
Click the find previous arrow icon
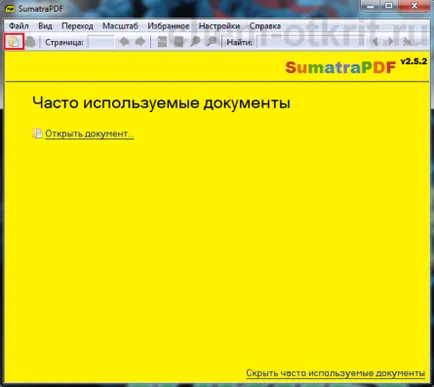pyautogui.click(x=376, y=42)
